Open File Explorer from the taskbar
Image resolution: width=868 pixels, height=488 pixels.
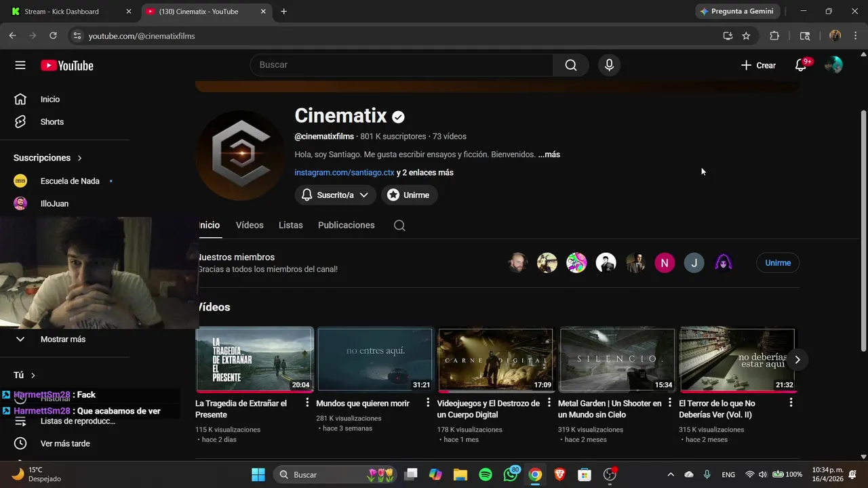click(460, 474)
